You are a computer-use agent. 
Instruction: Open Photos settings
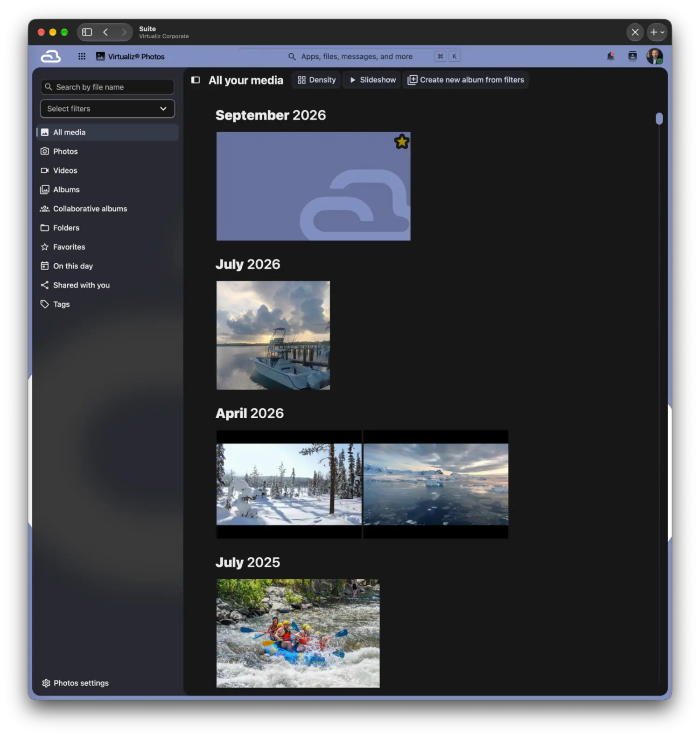pyautogui.click(x=75, y=683)
